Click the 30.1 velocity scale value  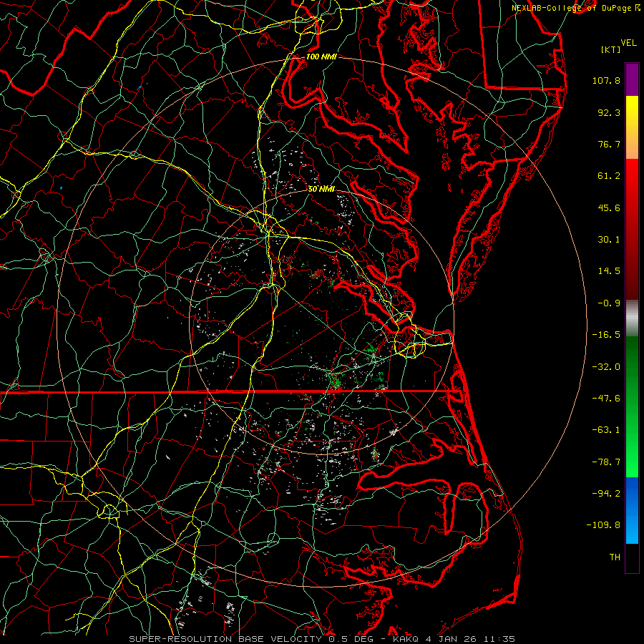click(609, 240)
